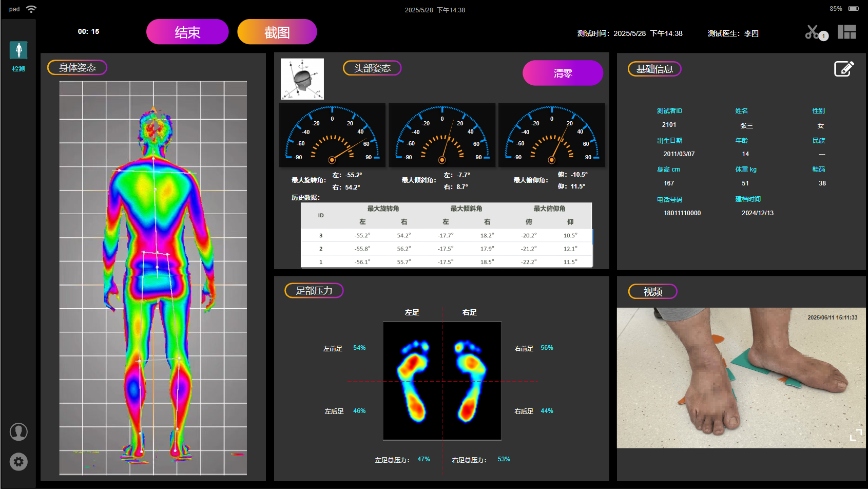Click the foot pressure heatmap image
Screen dimensions: 868x489
click(442, 381)
